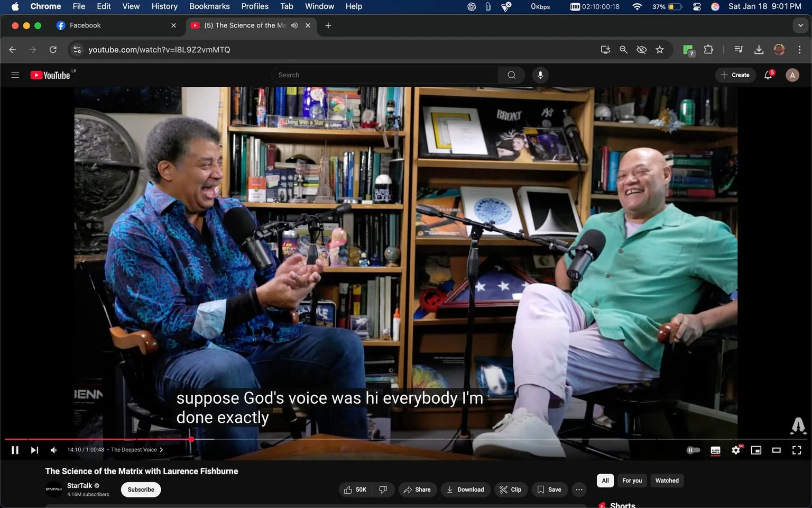Toggle subtitles closed captions
812x508 pixels.
click(715, 450)
